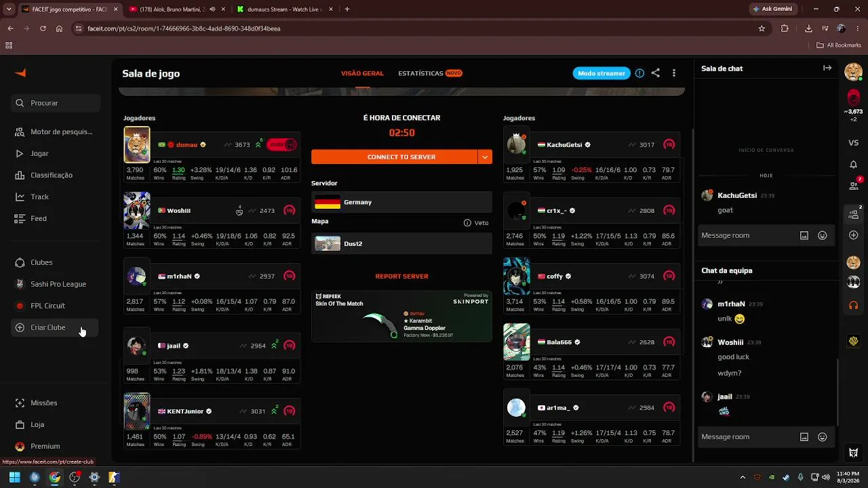Viewport: 868px width, 488px height.
Task: Open KachuGetsi's player name
Action: pyautogui.click(x=564, y=145)
